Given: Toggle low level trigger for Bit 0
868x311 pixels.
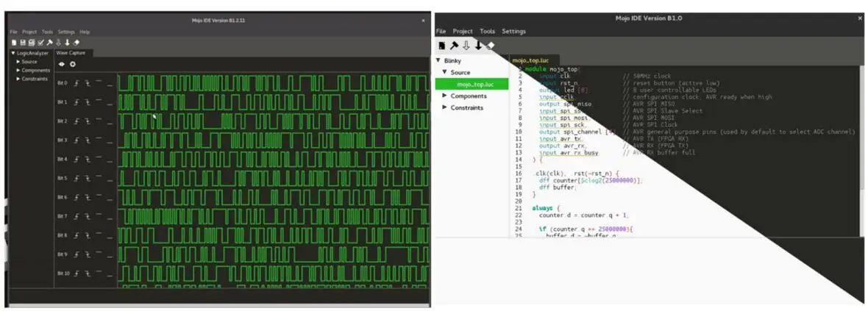Looking at the screenshot, I should [x=110, y=86].
